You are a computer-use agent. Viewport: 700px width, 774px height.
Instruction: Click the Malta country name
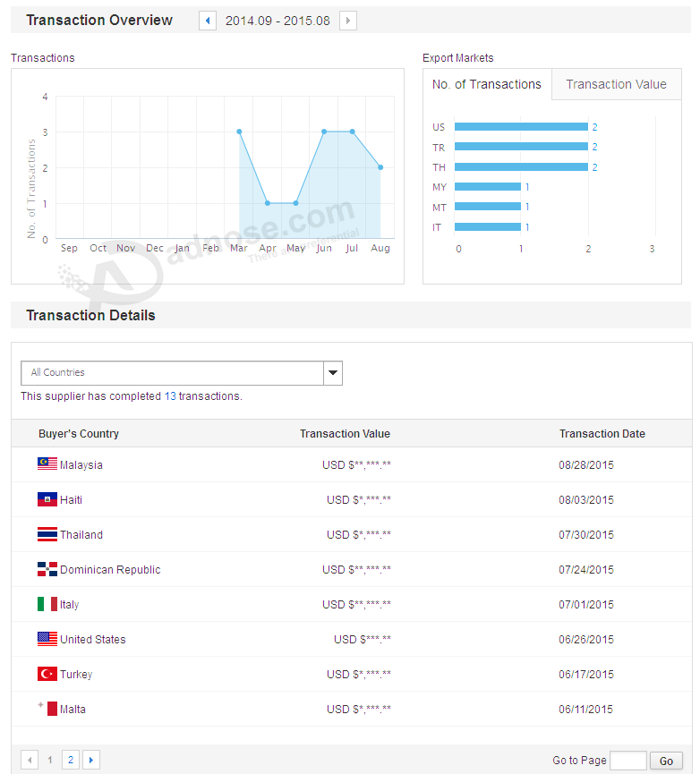tap(73, 710)
